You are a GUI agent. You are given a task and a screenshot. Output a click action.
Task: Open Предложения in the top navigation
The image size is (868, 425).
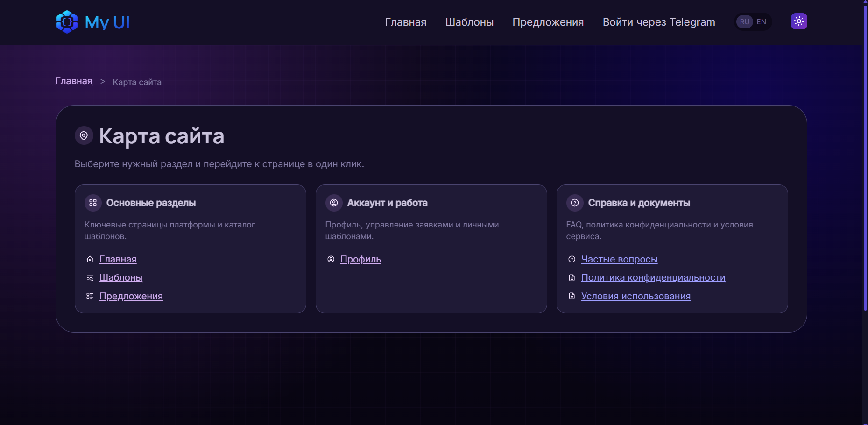pyautogui.click(x=548, y=22)
